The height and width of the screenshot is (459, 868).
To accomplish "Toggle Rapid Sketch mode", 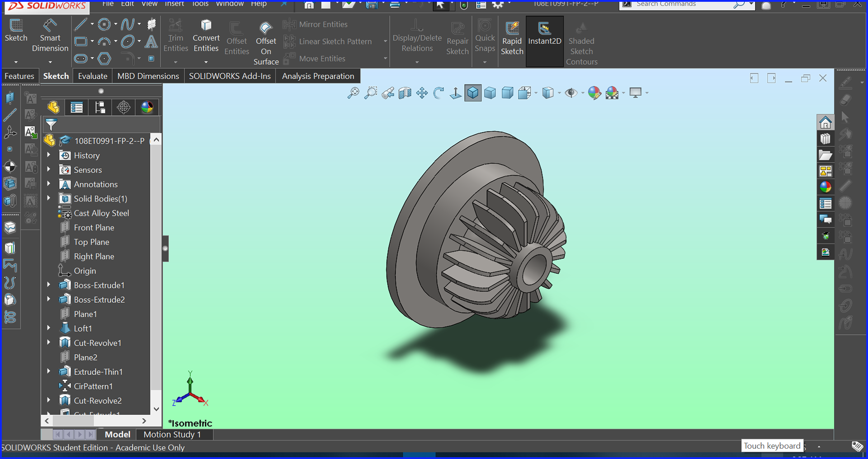I will coord(512,39).
